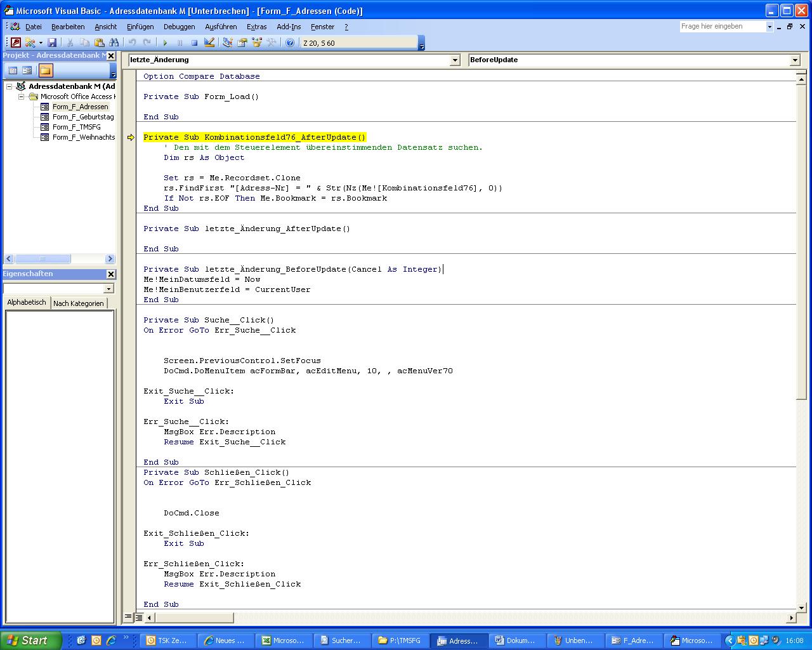Close the Eigenschaften properties panel
Viewport: 812px width, 650px height.
click(111, 274)
